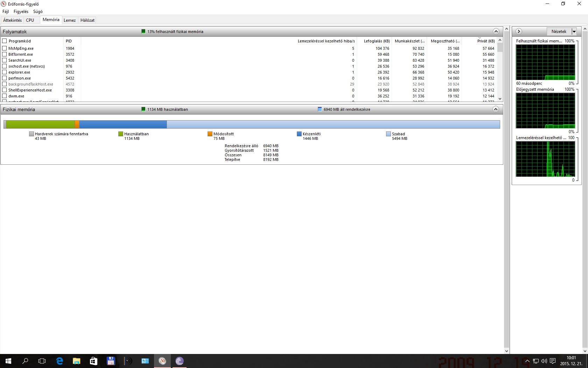Click Előjegyzett memória graph
588x368 pixels.
click(x=545, y=111)
